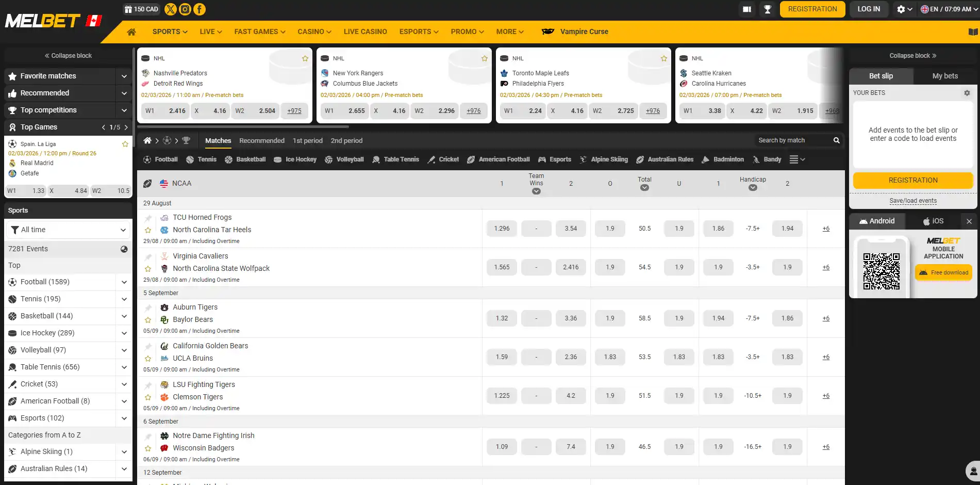Favorite New York Rangers match card

tap(485, 58)
